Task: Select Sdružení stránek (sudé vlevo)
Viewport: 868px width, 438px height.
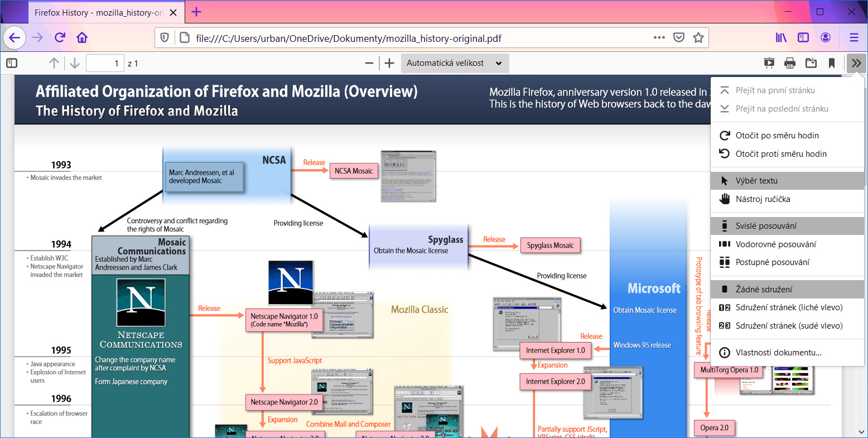Action: (788, 326)
